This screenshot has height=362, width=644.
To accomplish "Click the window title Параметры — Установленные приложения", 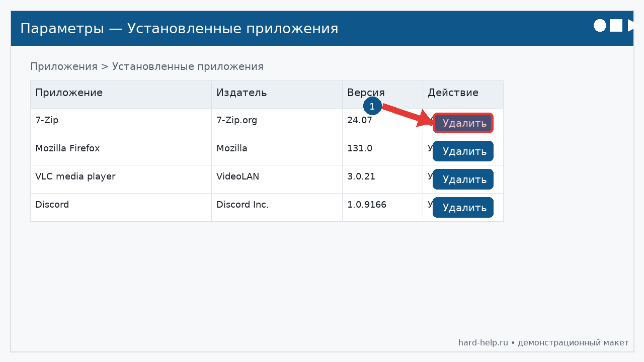I will pos(178,28).
